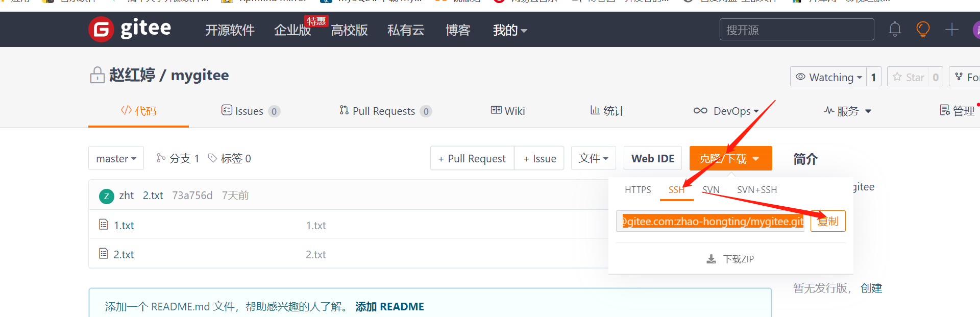Open the 1.txt file name link

tap(124, 225)
